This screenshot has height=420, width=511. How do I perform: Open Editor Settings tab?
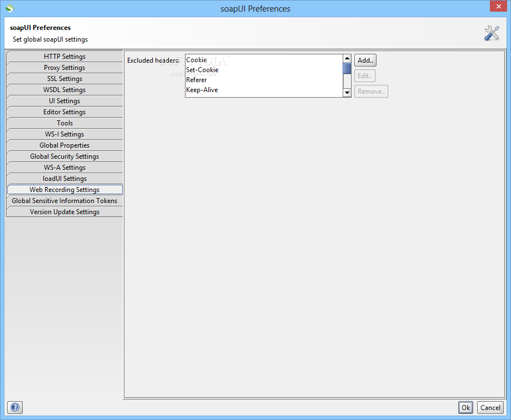pyautogui.click(x=64, y=112)
